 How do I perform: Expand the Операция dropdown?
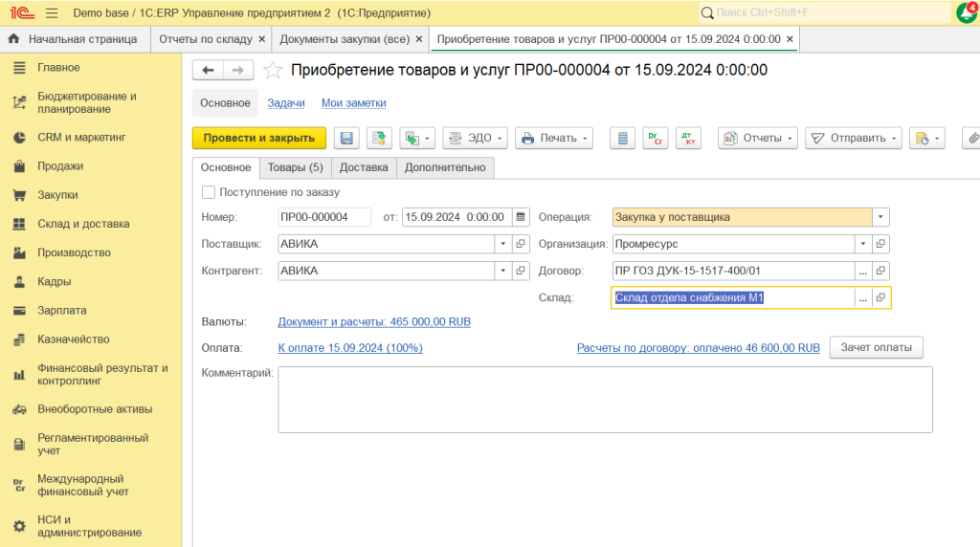(x=880, y=217)
